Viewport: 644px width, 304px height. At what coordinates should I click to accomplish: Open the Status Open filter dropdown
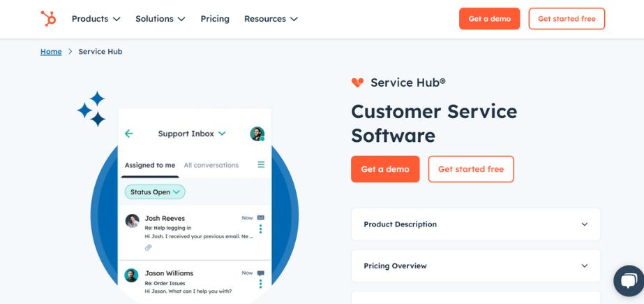[155, 191]
